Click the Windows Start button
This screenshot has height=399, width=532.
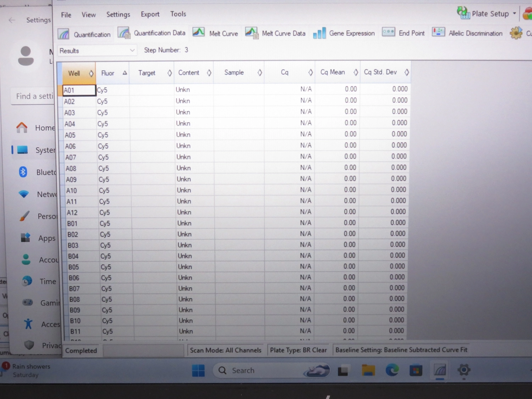tap(198, 371)
